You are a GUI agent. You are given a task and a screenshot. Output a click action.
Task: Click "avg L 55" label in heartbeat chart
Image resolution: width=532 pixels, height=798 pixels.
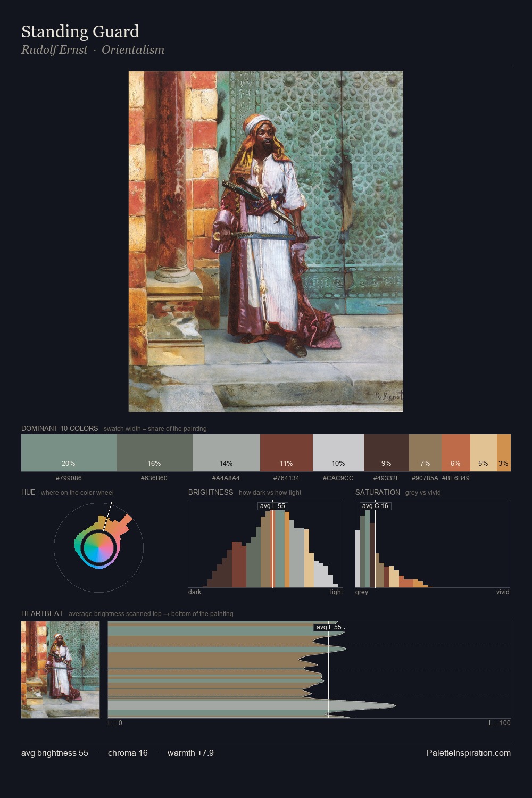coord(329,627)
